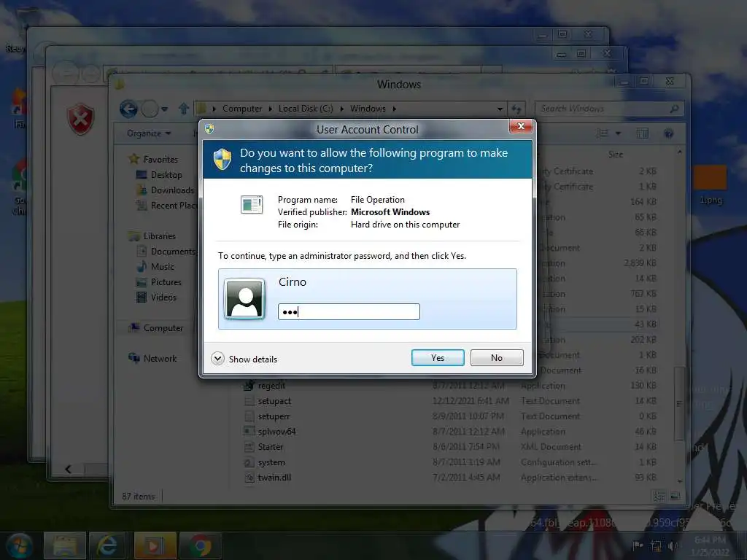Select Pictures library in navigation pane
Screen dimensions: 747x560
point(166,282)
